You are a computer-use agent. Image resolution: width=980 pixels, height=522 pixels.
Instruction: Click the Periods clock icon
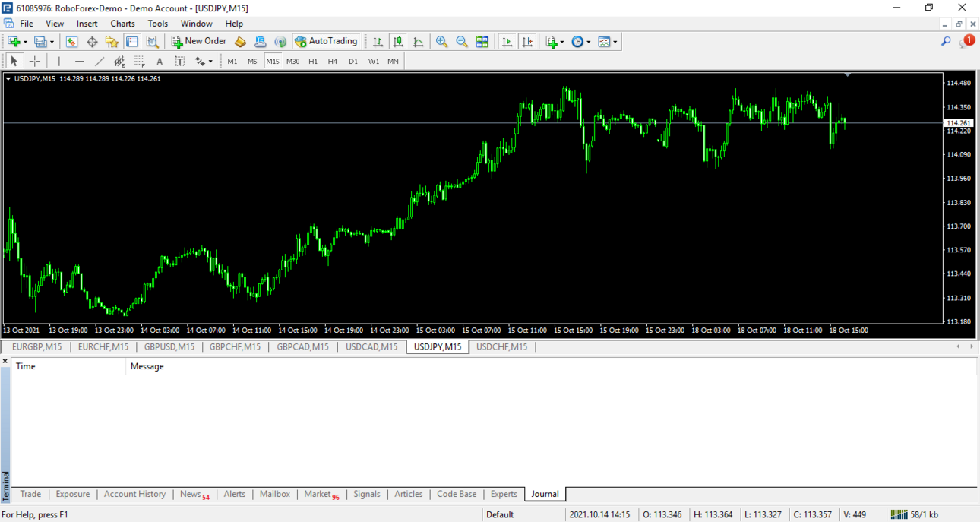point(577,42)
